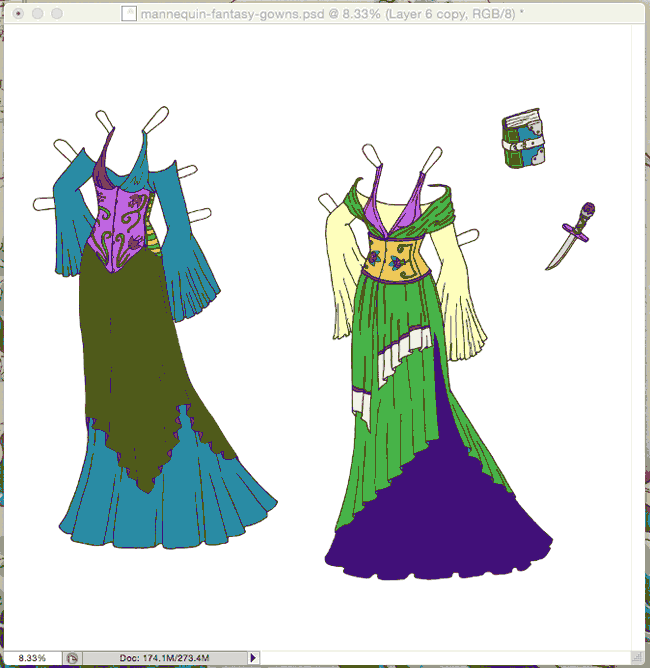Open the status bar info flyout arrow

point(253,658)
